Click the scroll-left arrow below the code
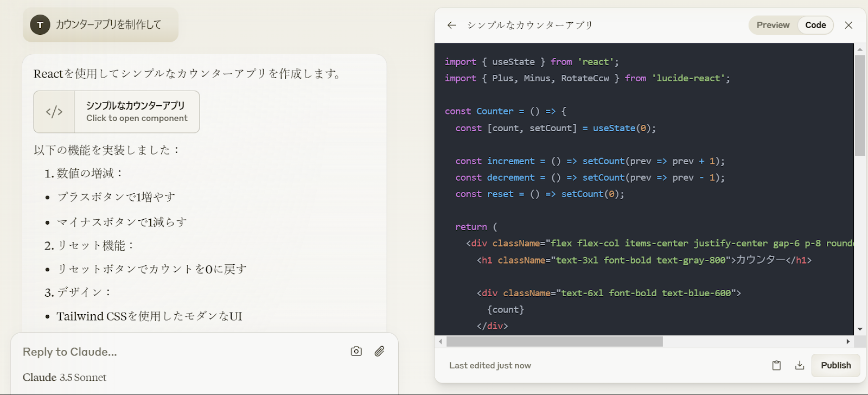The height and width of the screenshot is (395, 868). [441, 341]
